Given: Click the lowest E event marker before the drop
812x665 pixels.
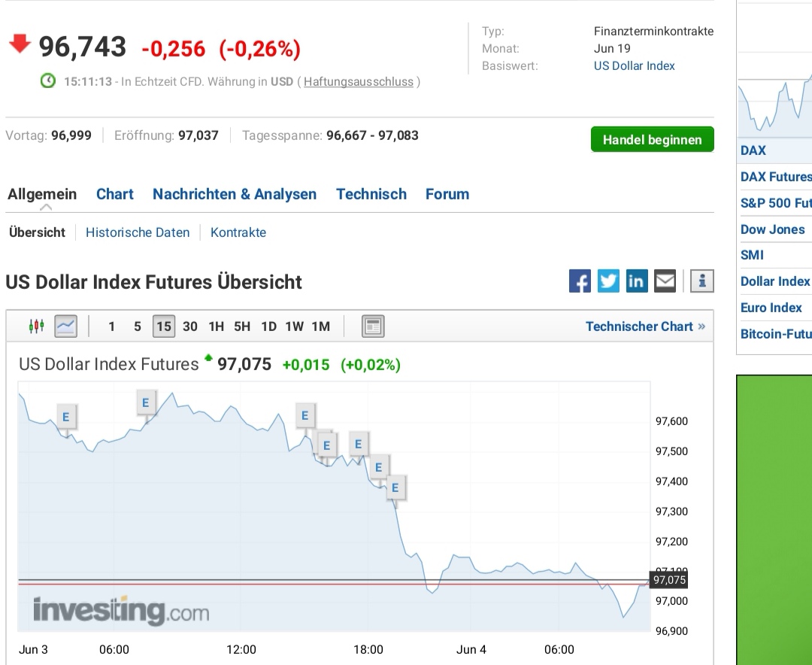Looking at the screenshot, I should pos(395,487).
